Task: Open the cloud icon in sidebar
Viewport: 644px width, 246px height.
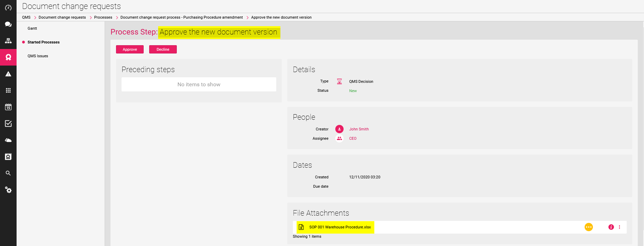Action: (8, 140)
